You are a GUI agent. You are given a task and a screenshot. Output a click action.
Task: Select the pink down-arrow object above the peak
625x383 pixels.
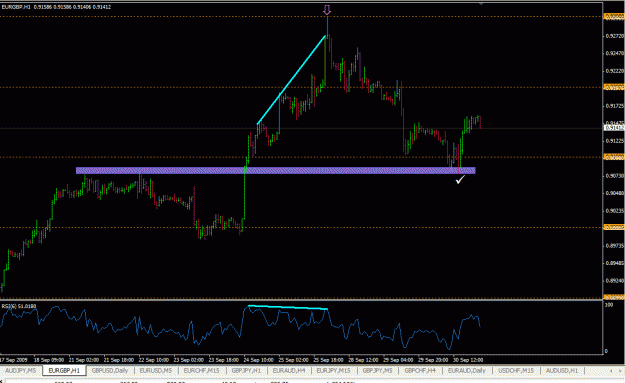327,10
